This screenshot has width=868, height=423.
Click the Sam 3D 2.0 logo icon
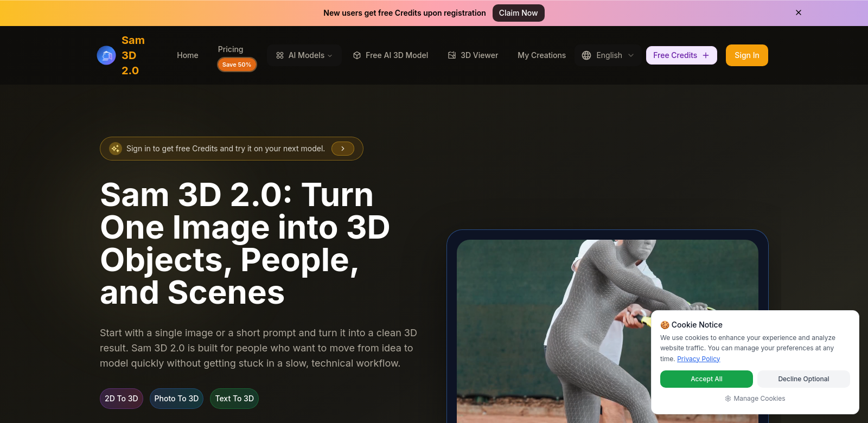106,55
